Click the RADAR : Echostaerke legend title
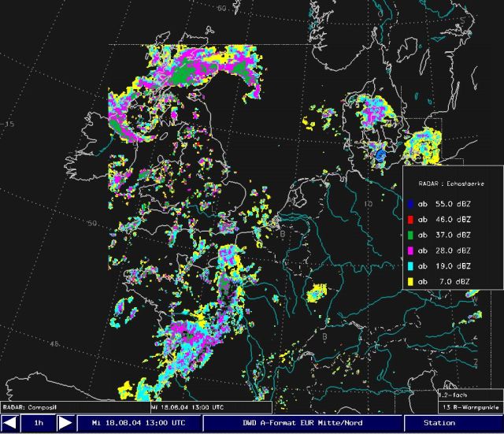Viewport: 504px width, 434px height. [451, 182]
